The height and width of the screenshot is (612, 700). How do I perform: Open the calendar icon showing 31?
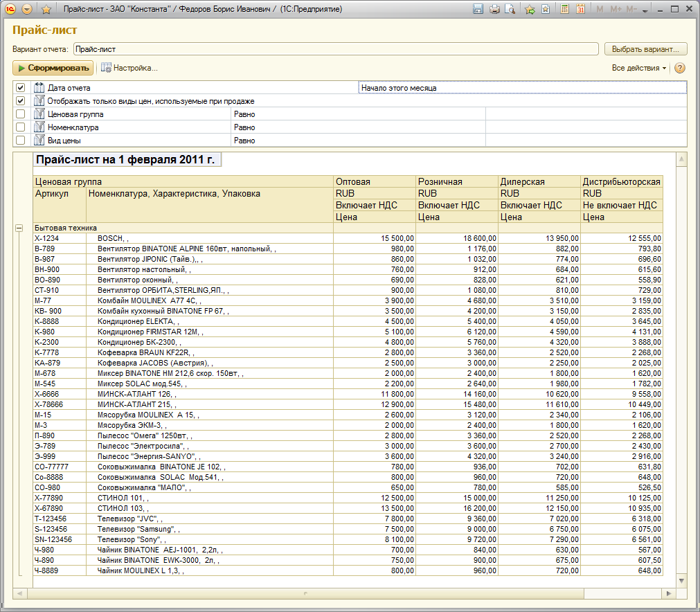580,9
